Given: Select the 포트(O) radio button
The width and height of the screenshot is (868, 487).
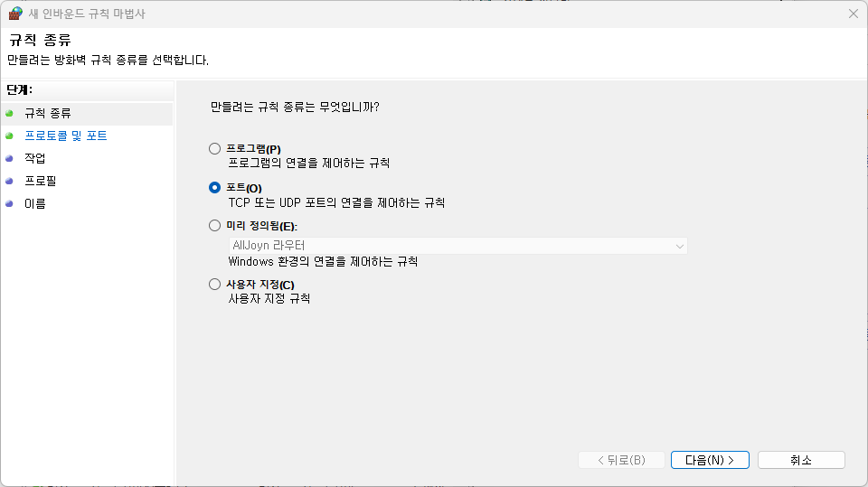Looking at the screenshot, I should pos(215,188).
